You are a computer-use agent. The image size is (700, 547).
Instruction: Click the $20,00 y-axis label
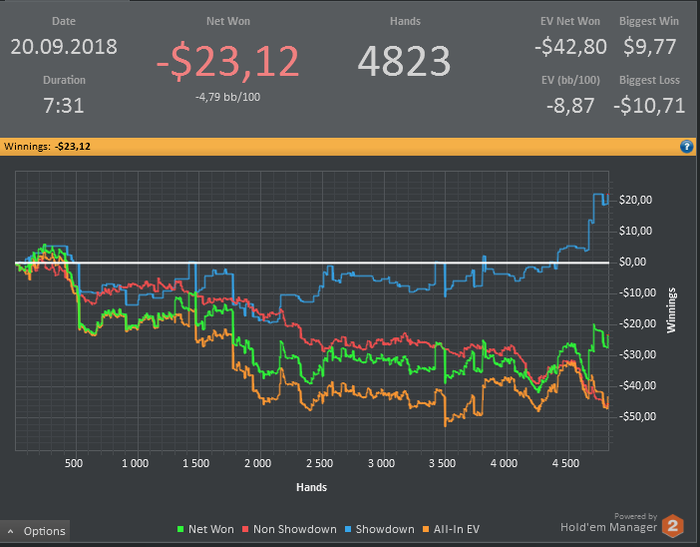click(x=636, y=200)
